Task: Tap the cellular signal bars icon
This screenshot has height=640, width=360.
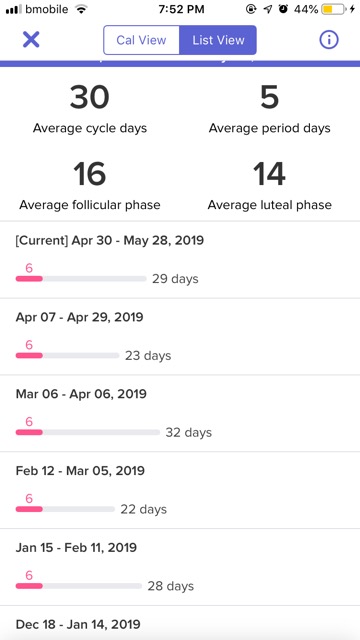Action: click(14, 9)
